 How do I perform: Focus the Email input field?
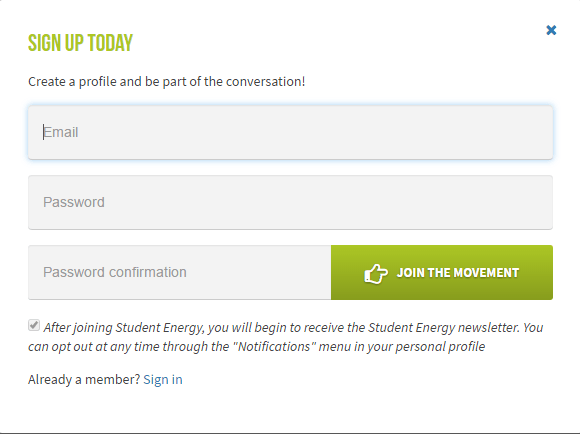[x=290, y=132]
